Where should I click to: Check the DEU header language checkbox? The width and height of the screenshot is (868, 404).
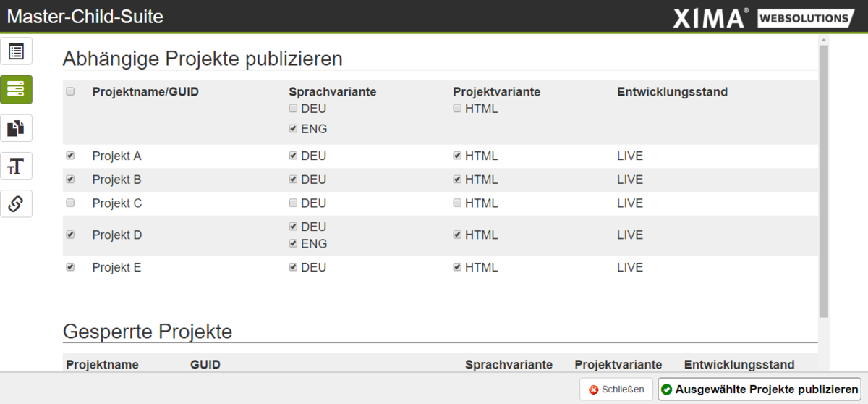pyautogui.click(x=293, y=109)
